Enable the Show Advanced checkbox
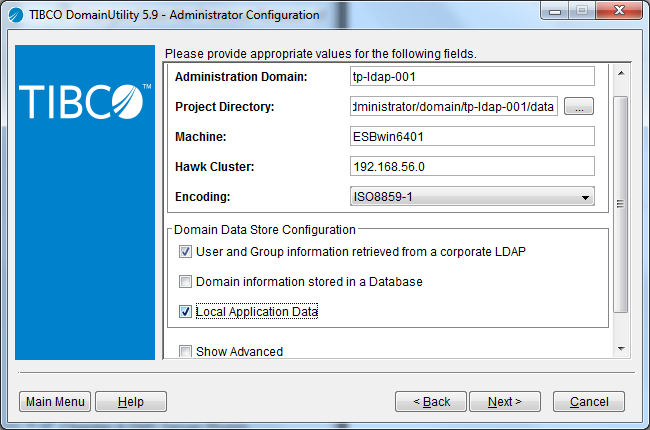The height and width of the screenshot is (430, 650). coord(186,351)
